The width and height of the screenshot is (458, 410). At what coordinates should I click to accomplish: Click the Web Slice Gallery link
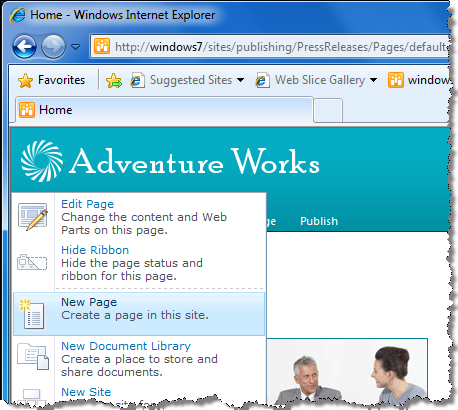pyautogui.click(x=319, y=80)
